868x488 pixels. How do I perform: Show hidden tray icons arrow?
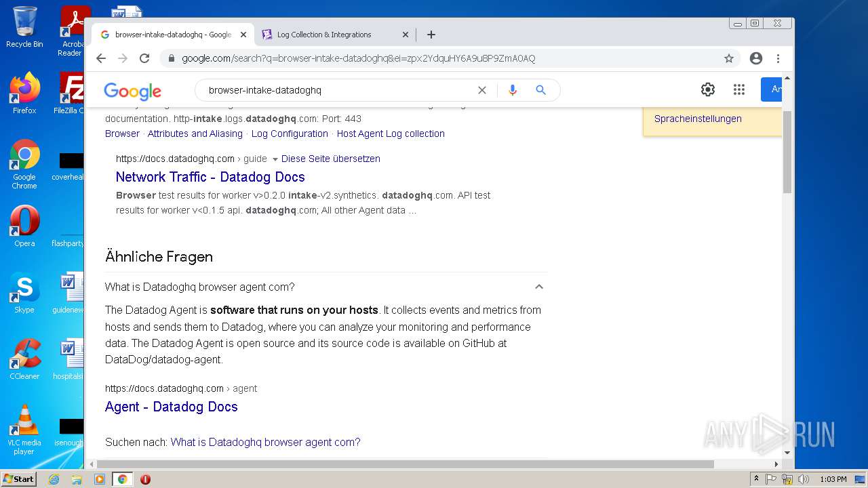[756, 479]
